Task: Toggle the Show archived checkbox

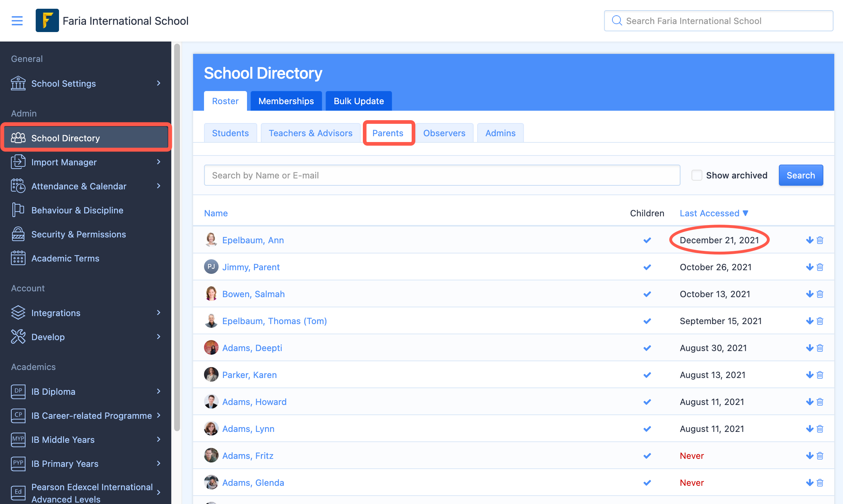Action: click(x=697, y=175)
